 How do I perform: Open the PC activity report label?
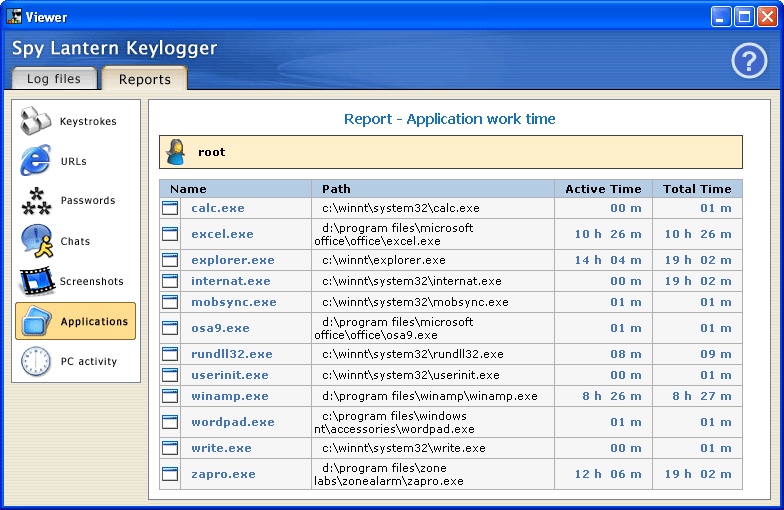coord(89,361)
